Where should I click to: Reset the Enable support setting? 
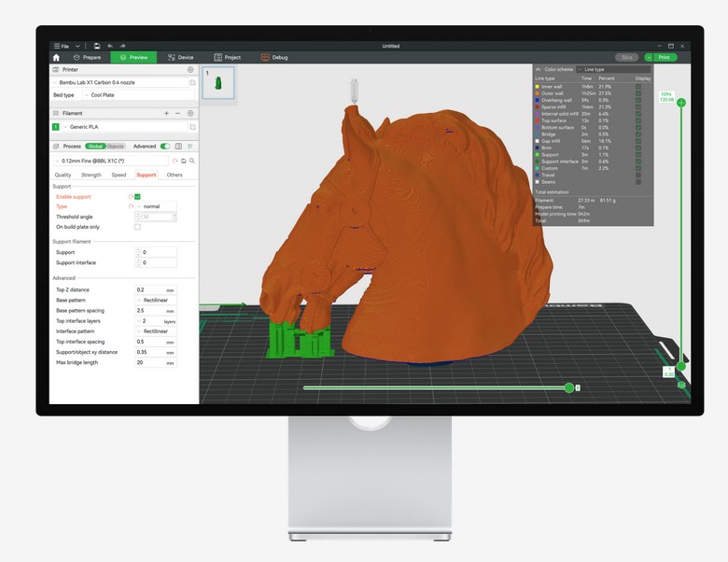coord(130,197)
